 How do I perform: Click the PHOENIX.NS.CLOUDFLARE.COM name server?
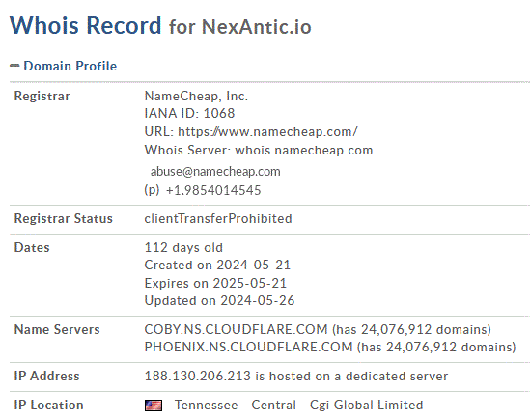248,348
